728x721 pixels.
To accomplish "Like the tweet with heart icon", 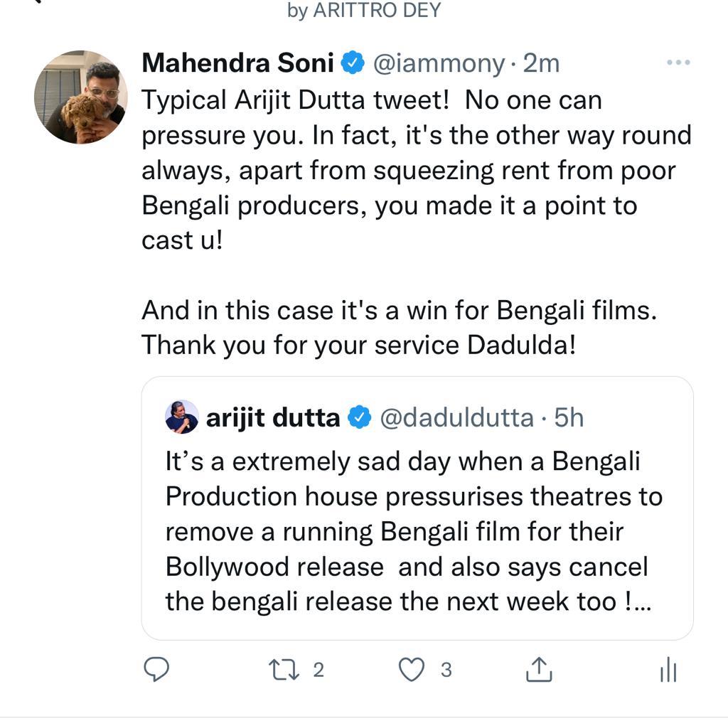I will pos(412,670).
